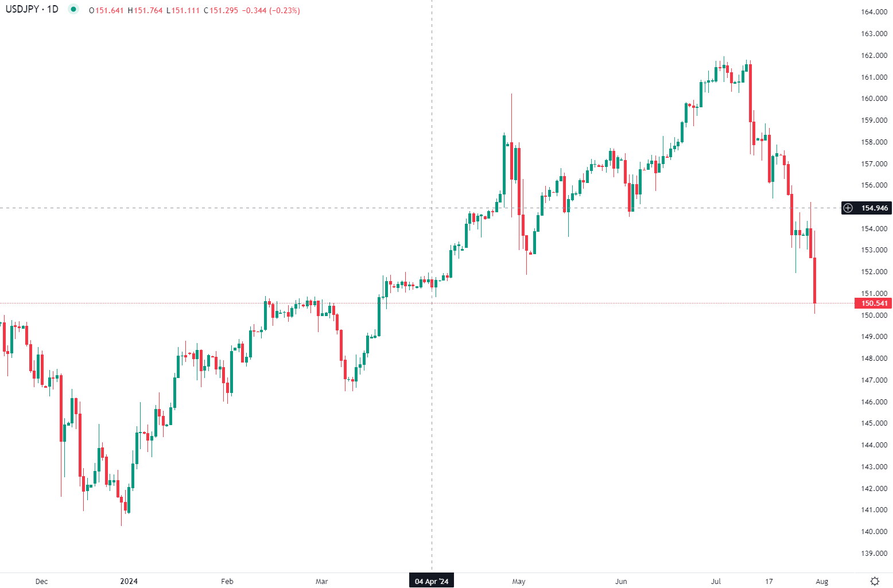
Task: Click the May label on time axis
Action: click(518, 581)
